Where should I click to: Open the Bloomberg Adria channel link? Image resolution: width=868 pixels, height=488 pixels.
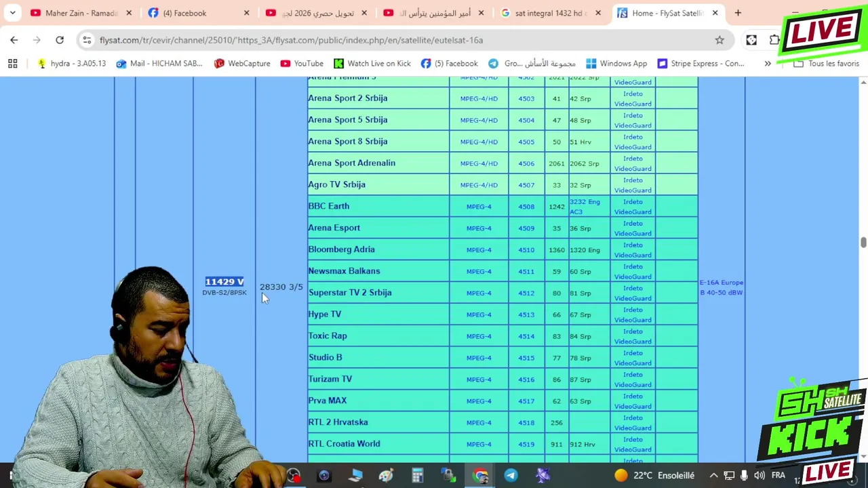click(341, 249)
